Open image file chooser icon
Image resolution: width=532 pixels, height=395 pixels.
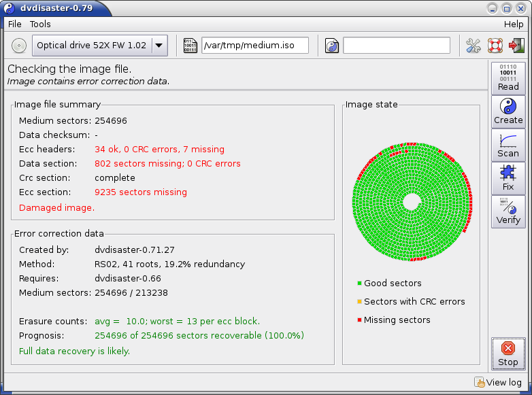click(190, 46)
